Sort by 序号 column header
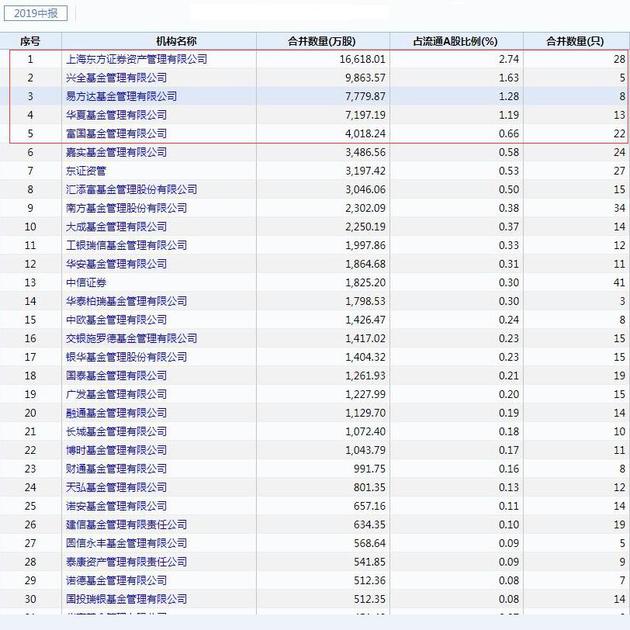630x630 pixels. [x=31, y=41]
